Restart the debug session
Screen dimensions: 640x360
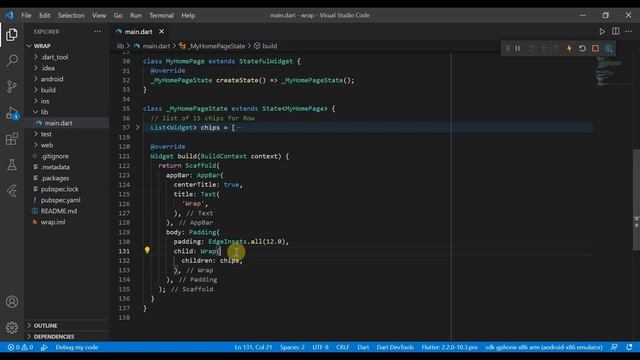point(582,49)
